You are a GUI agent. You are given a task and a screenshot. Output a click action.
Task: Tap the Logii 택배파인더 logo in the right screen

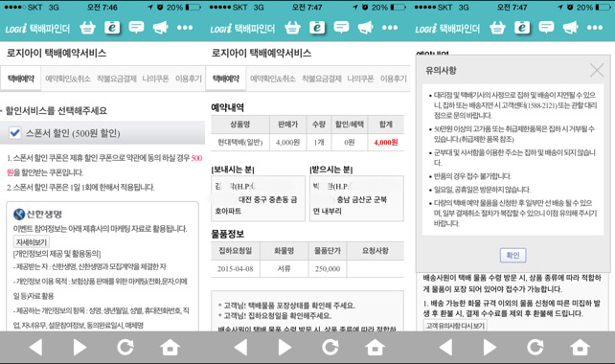447,28
